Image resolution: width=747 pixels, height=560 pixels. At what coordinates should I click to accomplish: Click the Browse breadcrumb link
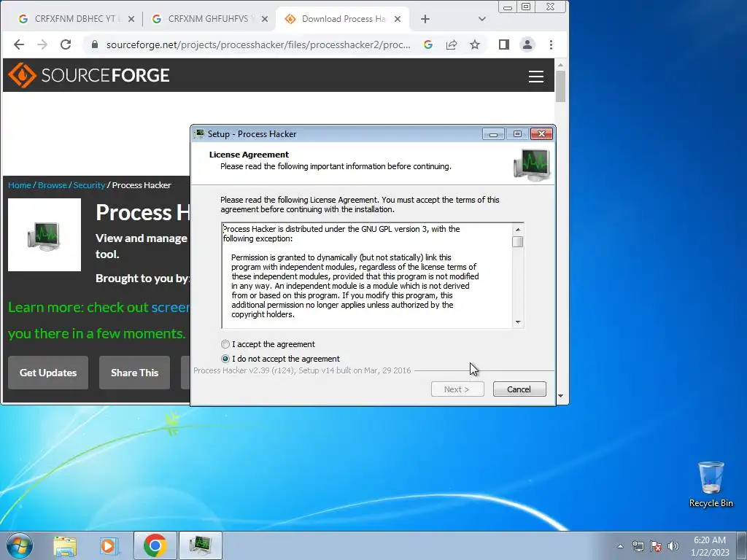[52, 185]
